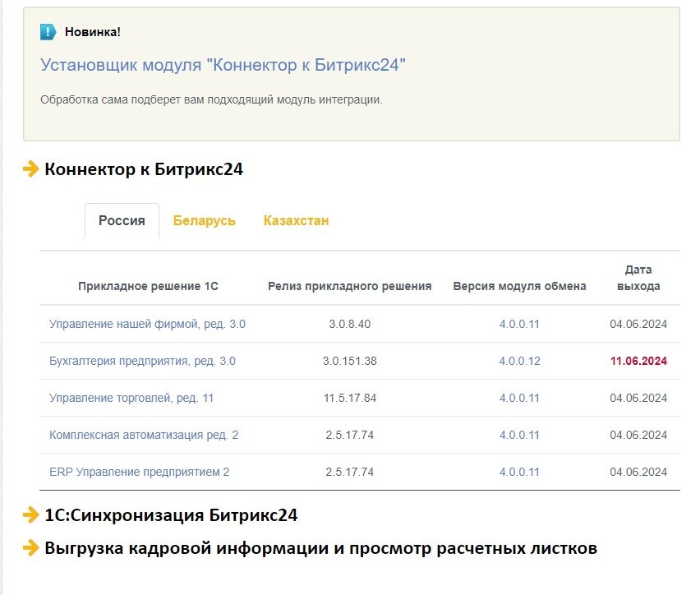Viewport: 700px width, 595px height.
Task: Click module version 4.0.0.11 for ERP Управление предприятием
Action: click(x=519, y=473)
